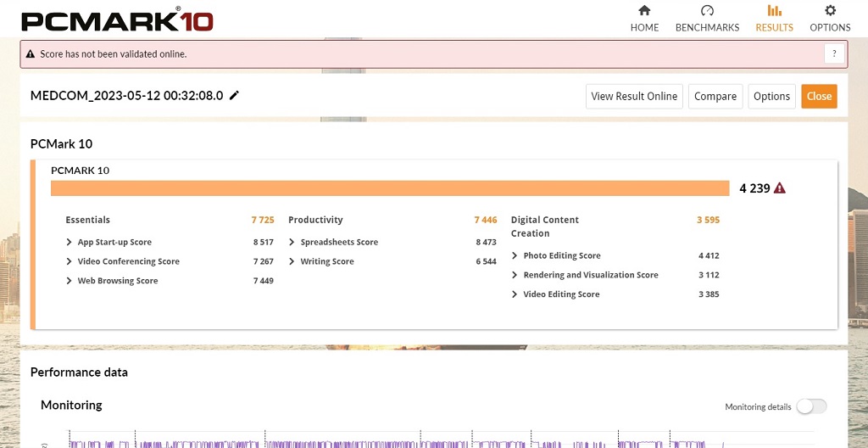The width and height of the screenshot is (868, 448).
Task: Click the value 7 449
Action: pos(264,281)
